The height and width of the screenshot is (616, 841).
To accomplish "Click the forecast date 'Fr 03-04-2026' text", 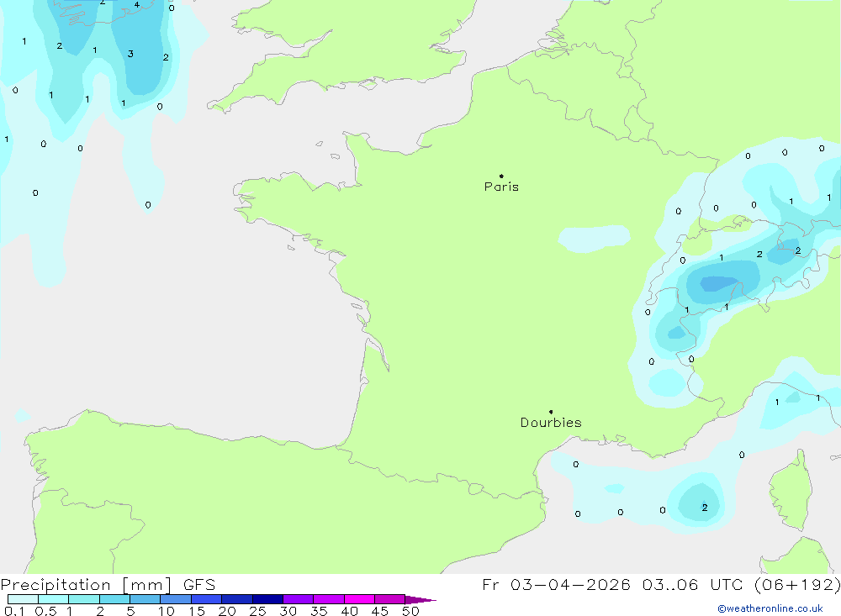I will click(x=556, y=585).
